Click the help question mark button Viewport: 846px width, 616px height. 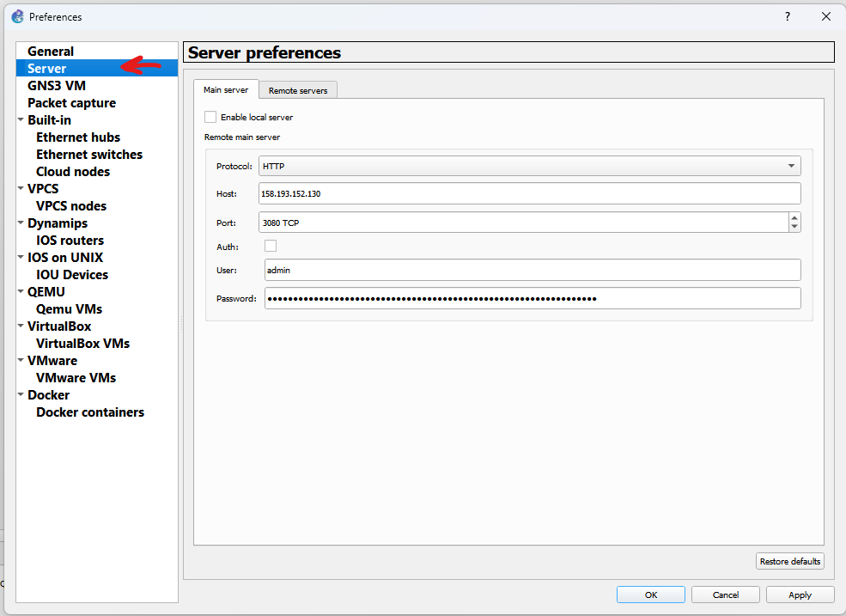coord(788,16)
